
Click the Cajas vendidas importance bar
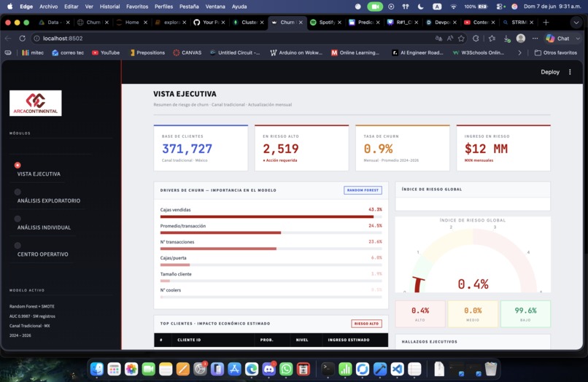tap(271, 217)
